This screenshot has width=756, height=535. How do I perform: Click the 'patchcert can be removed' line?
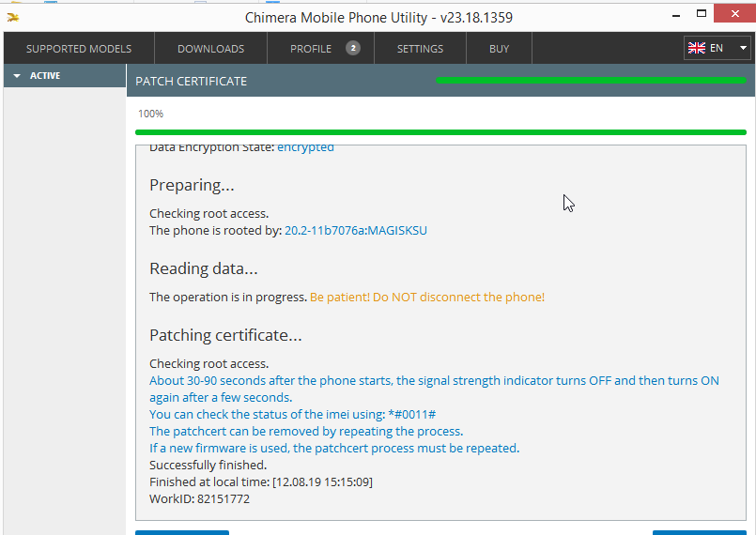point(306,431)
